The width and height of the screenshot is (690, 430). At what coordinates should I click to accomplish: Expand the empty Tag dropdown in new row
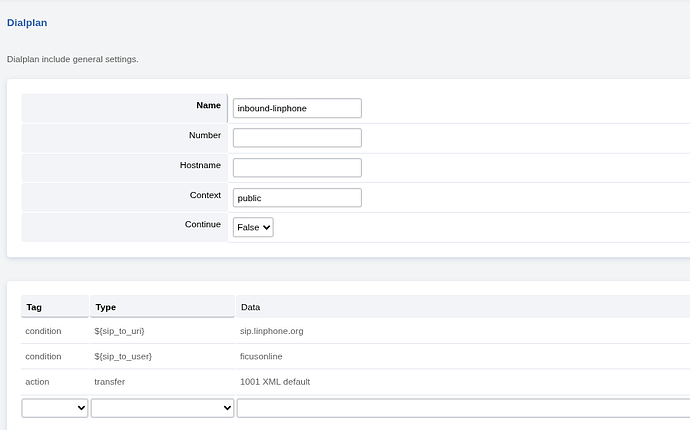click(x=54, y=408)
